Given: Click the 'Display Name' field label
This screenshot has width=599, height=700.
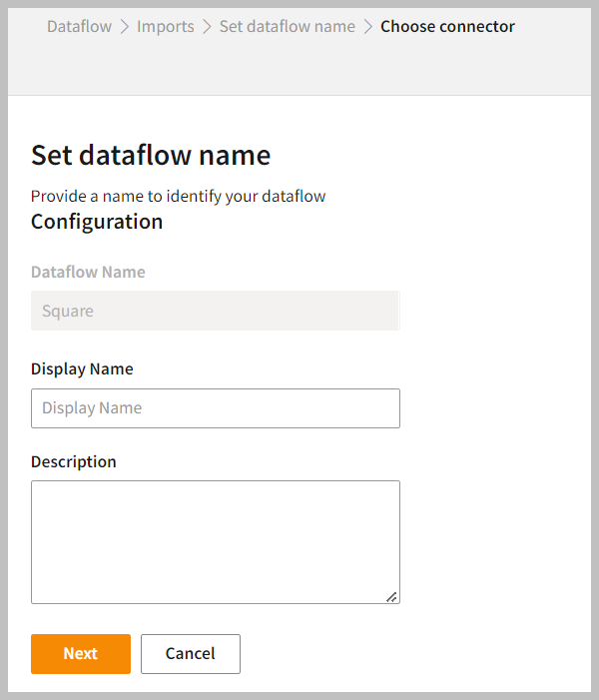Looking at the screenshot, I should pyautogui.click(x=82, y=368).
